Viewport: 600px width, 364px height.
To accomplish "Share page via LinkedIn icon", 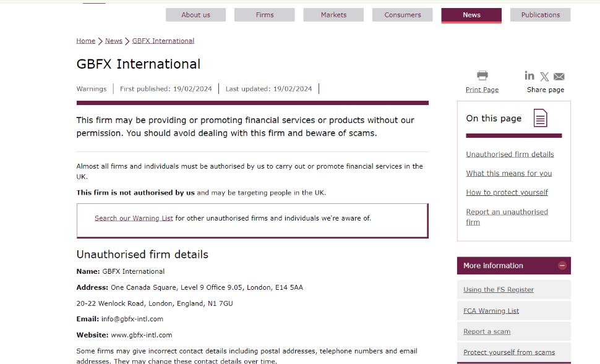I will [x=529, y=76].
